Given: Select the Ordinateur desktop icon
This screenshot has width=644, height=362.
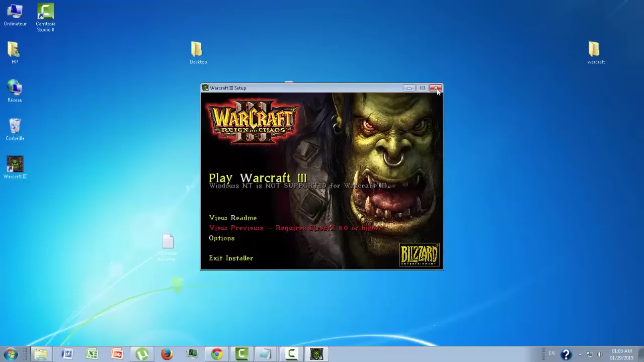Looking at the screenshot, I should coord(15,15).
